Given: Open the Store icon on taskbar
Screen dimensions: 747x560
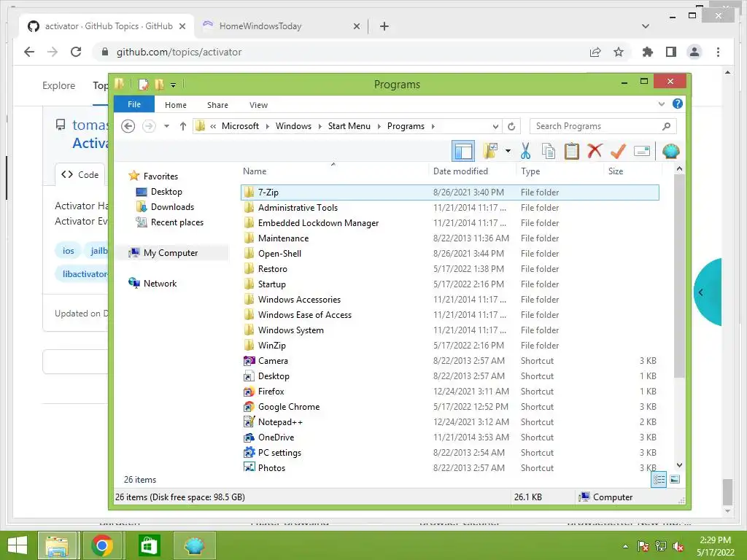Looking at the screenshot, I should point(149,545).
